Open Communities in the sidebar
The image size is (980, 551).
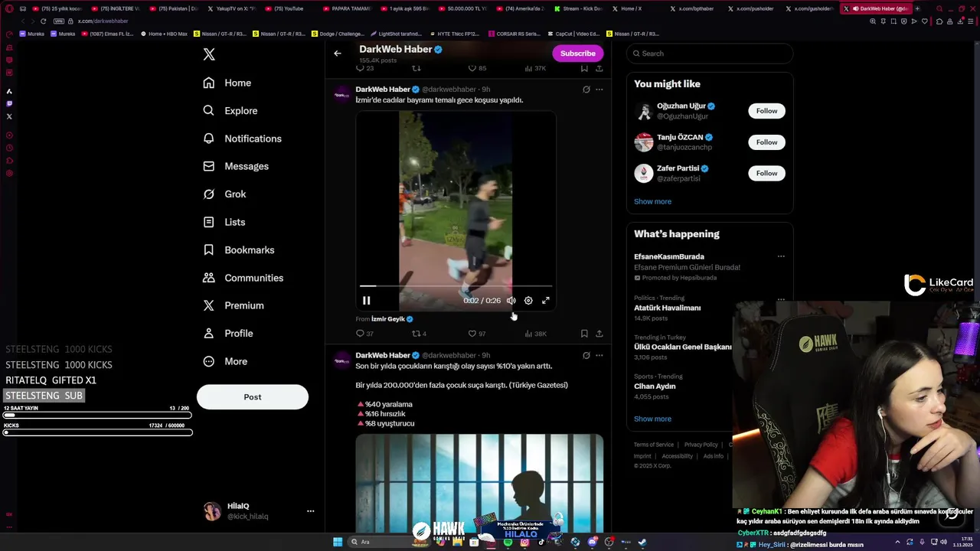pyautogui.click(x=243, y=278)
